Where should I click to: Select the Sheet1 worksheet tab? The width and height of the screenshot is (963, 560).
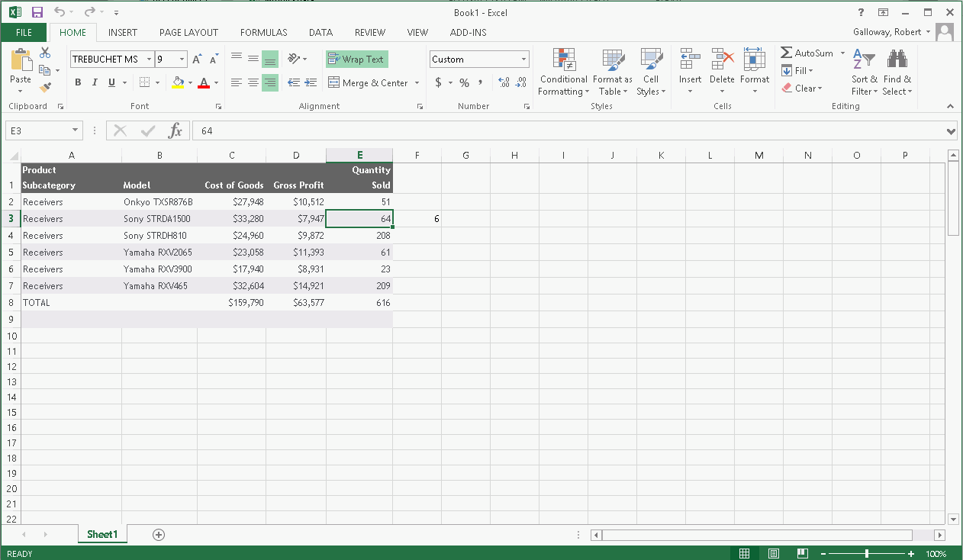(x=102, y=535)
